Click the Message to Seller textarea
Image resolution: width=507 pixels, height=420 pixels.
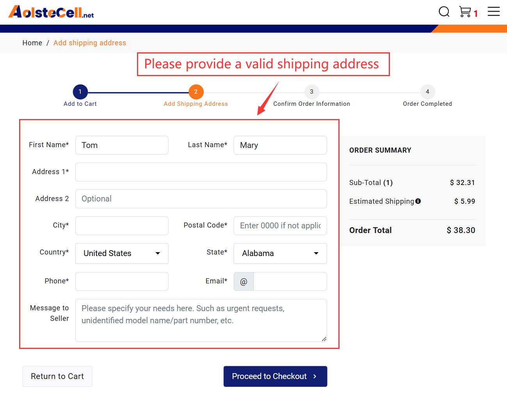[201, 320]
